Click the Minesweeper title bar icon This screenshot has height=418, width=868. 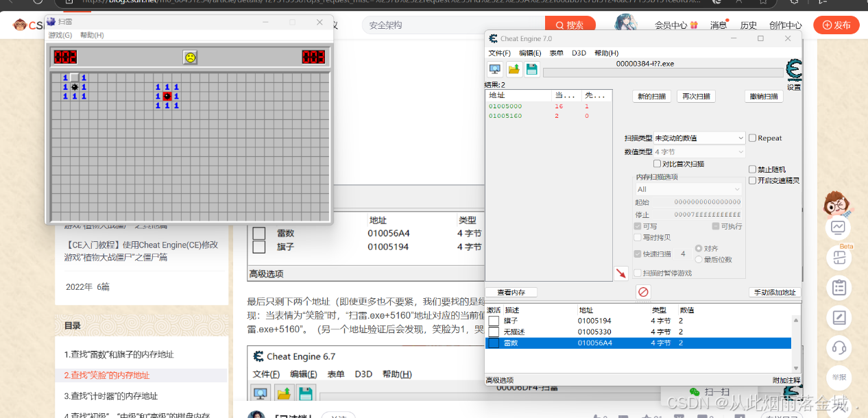pyautogui.click(x=51, y=22)
